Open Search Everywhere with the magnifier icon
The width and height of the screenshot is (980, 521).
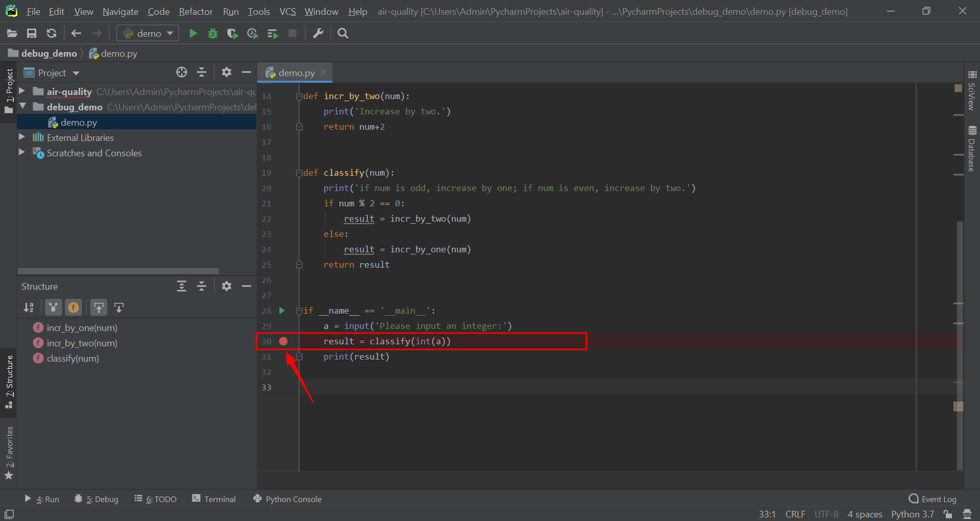pyautogui.click(x=342, y=33)
